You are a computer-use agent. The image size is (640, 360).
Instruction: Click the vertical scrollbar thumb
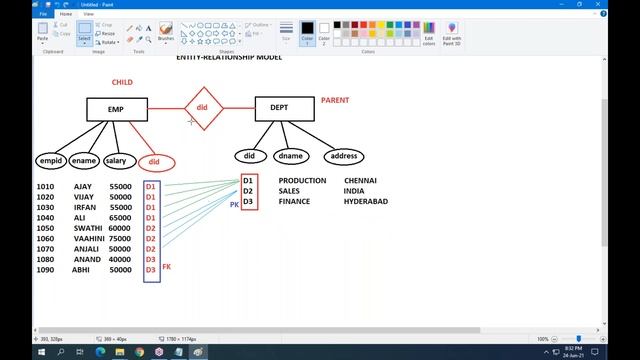(604, 172)
